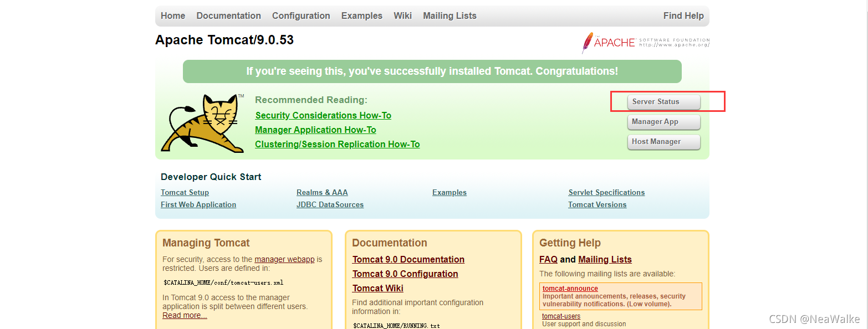The width and height of the screenshot is (868, 329).
Task: Click the Find Help link
Action: tap(683, 16)
